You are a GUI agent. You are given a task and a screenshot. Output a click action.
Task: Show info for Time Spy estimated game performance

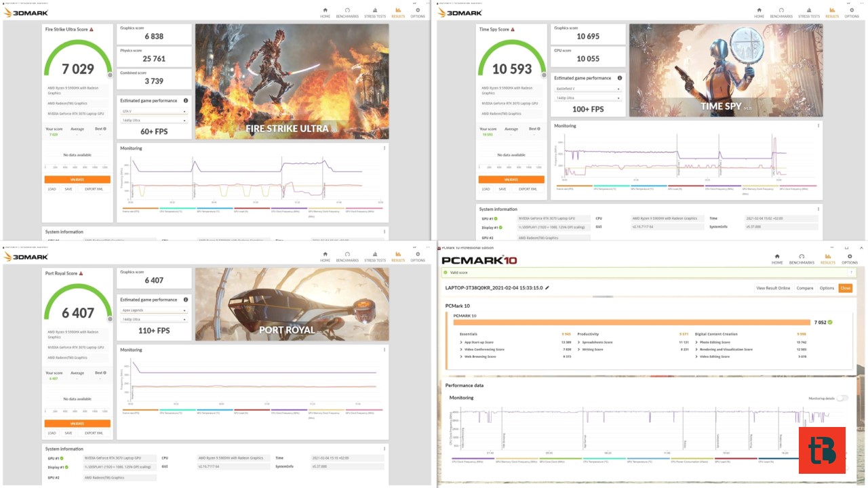tap(620, 78)
